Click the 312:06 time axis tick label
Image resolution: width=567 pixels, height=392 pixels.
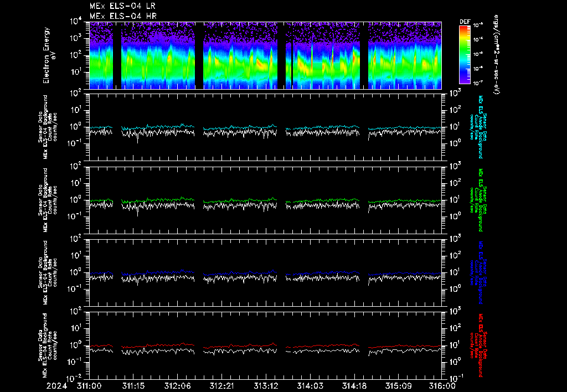click(178, 385)
